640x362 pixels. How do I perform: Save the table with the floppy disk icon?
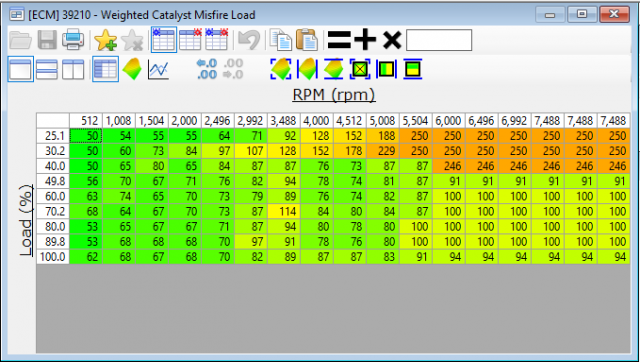[x=47, y=40]
